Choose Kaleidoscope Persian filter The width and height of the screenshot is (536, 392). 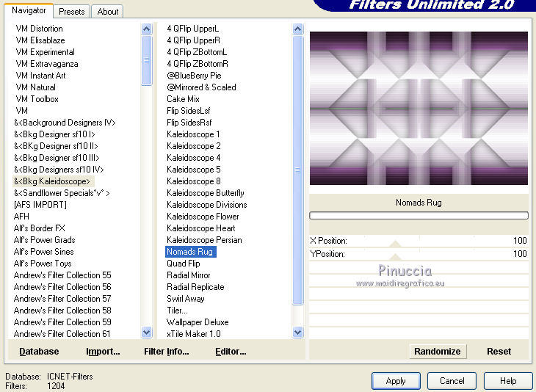point(204,240)
